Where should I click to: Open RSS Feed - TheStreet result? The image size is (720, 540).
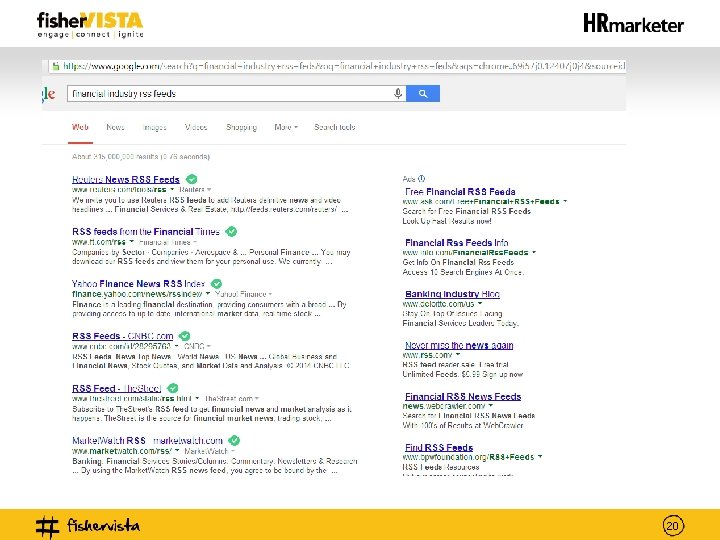117,388
